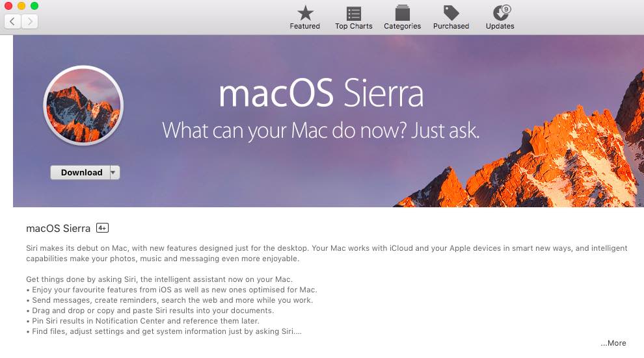
Task: Go forward with the right chevron
Action: click(x=30, y=21)
